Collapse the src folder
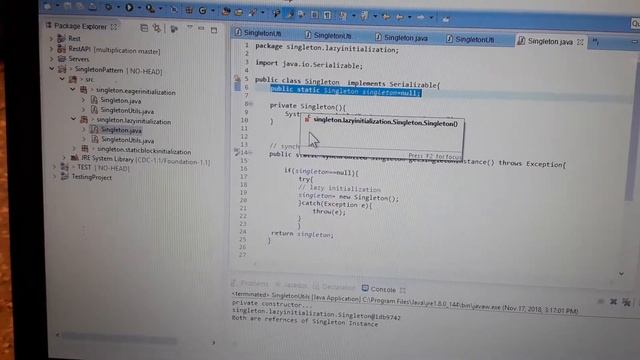The height and width of the screenshot is (360, 640). 62,79
